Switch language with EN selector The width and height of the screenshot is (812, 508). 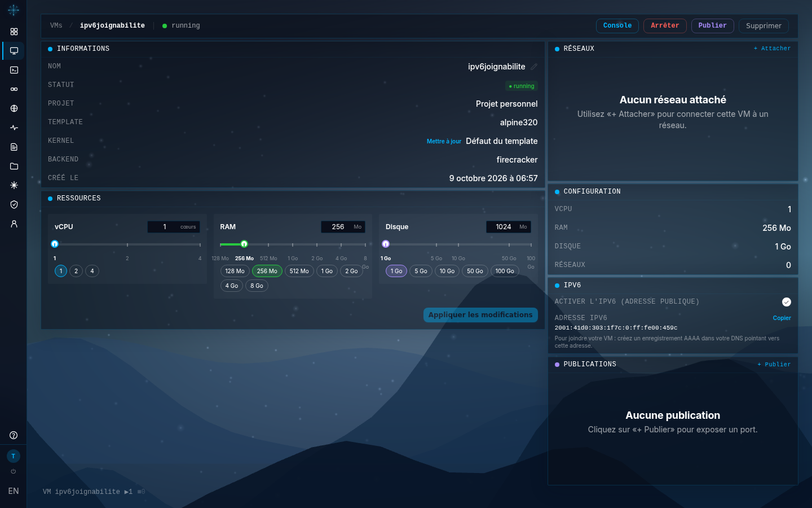[14, 491]
